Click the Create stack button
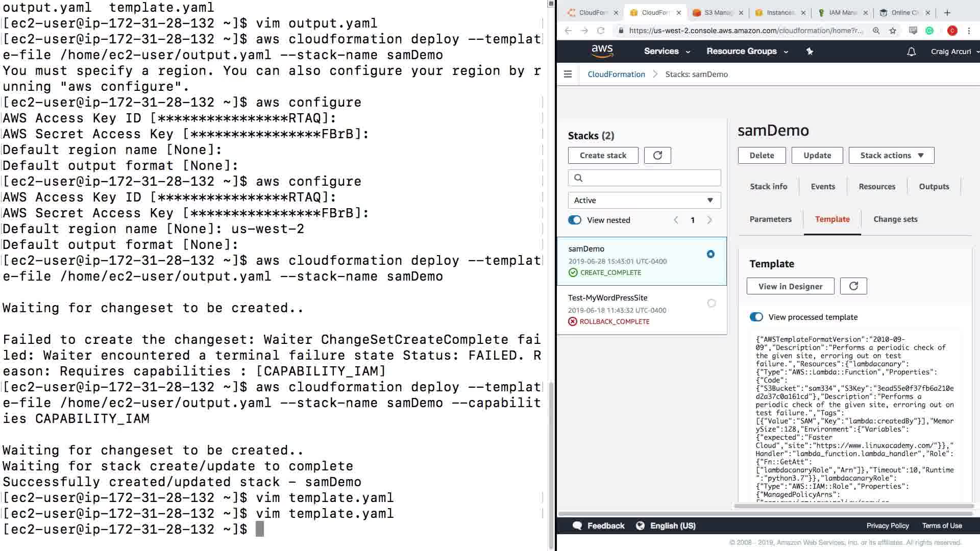 [603, 156]
